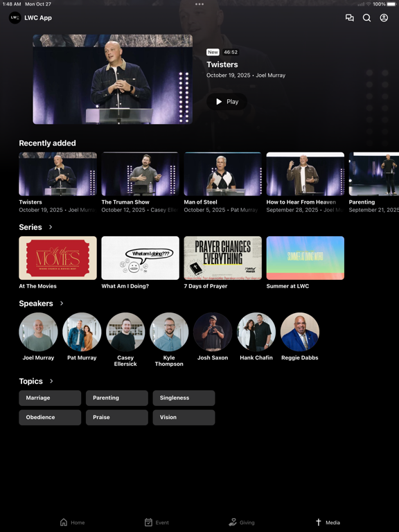Select speaker Kyle Thompson avatar
Screen dimensions: 399x532
tap(169, 332)
